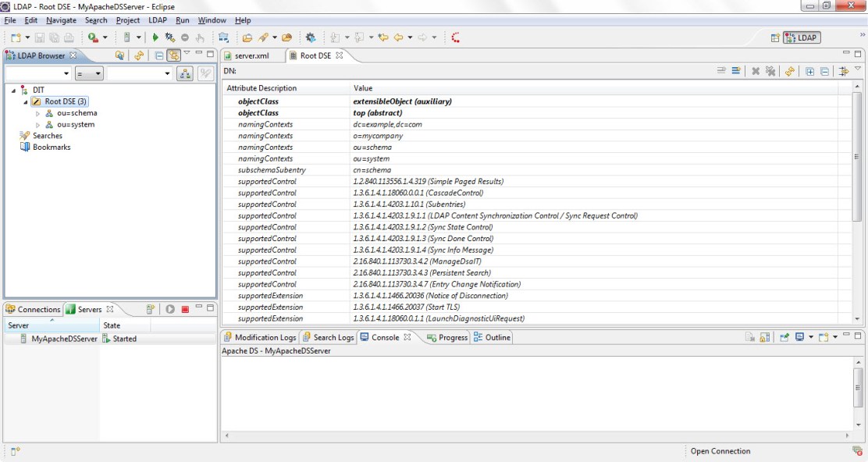Click Collapse All icon in LDAP Browser
This screenshot has height=462, width=868.
point(159,55)
